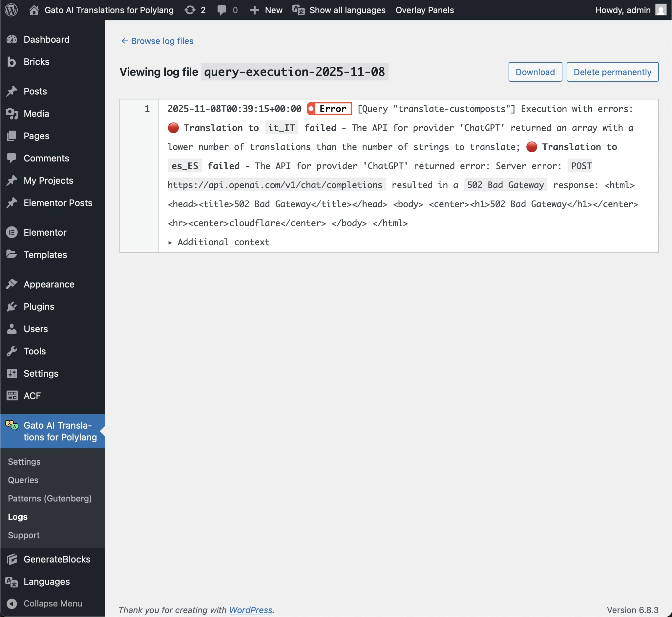Click the Elementor icon in sidebar
This screenshot has height=617, width=672.
click(x=12, y=232)
